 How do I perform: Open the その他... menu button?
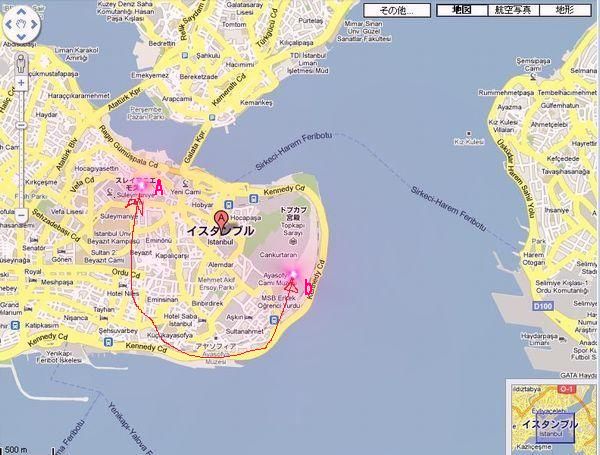pyautogui.click(x=397, y=10)
